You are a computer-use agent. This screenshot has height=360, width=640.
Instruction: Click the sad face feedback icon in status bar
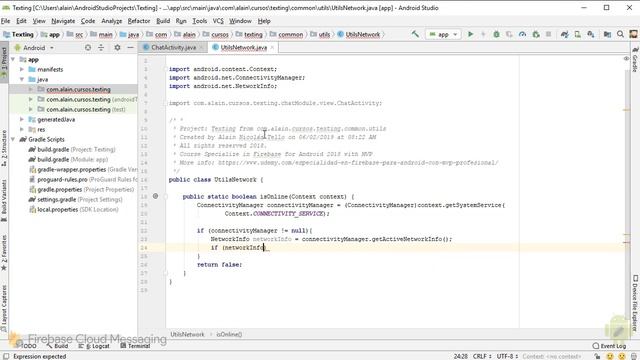[x=622, y=356]
